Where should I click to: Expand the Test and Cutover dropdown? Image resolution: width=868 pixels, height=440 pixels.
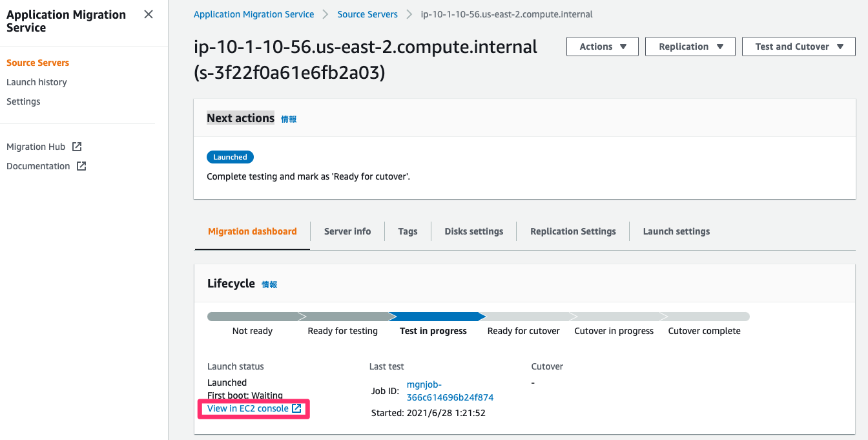pos(799,47)
